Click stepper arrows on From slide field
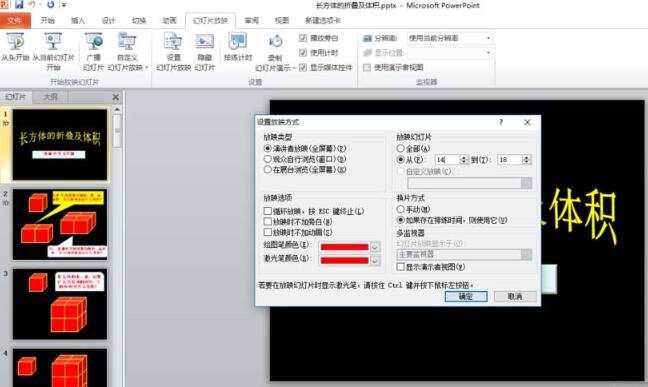This screenshot has height=387, width=648. click(x=464, y=160)
